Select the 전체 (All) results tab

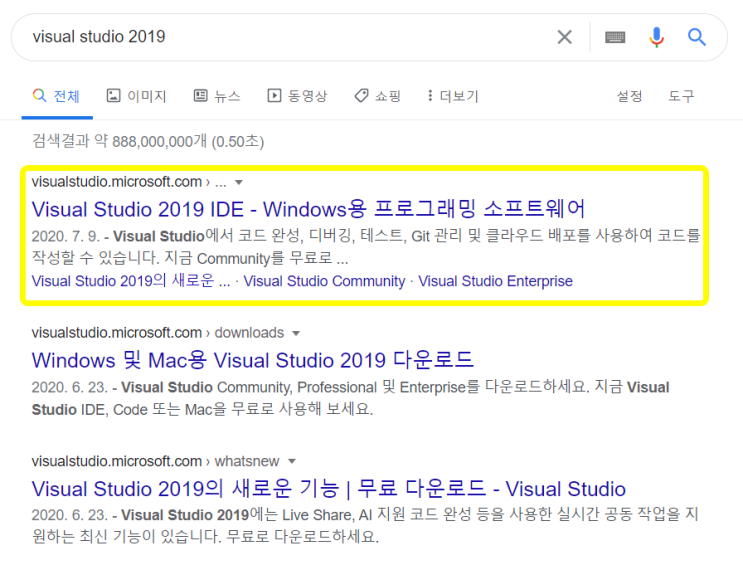tap(56, 96)
